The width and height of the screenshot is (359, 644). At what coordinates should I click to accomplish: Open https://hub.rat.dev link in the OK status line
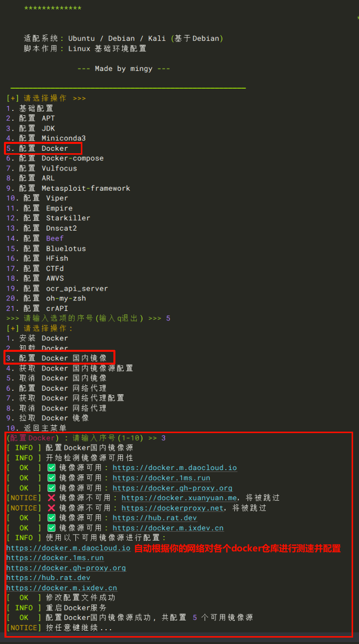click(x=154, y=518)
